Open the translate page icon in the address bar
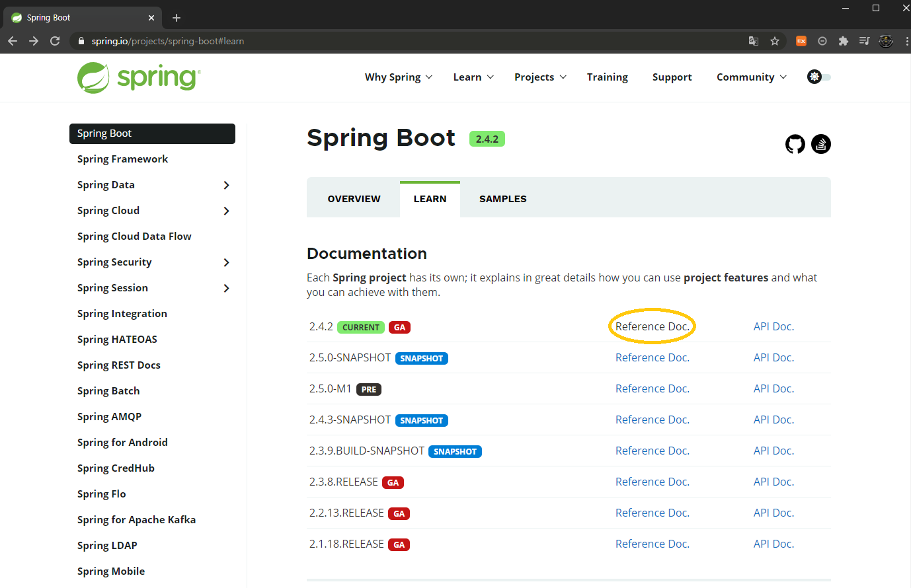This screenshot has height=588, width=911. 754,41
